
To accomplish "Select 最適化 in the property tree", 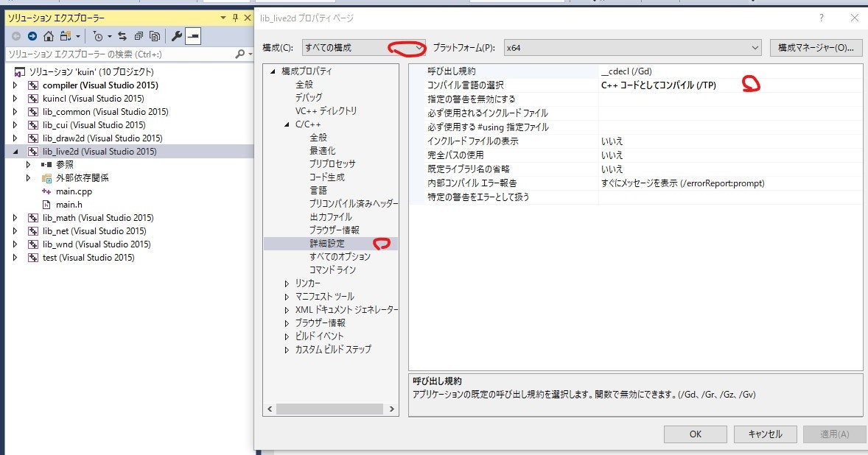I will click(x=322, y=150).
